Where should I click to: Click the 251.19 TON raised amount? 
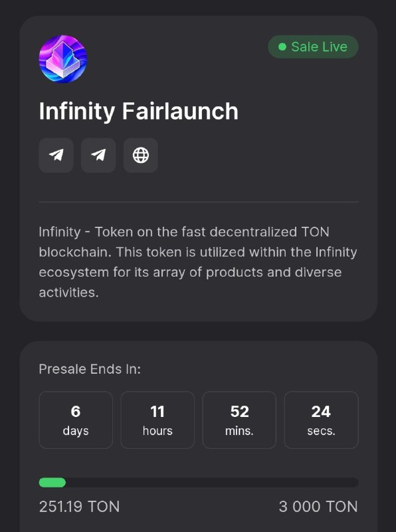click(79, 507)
